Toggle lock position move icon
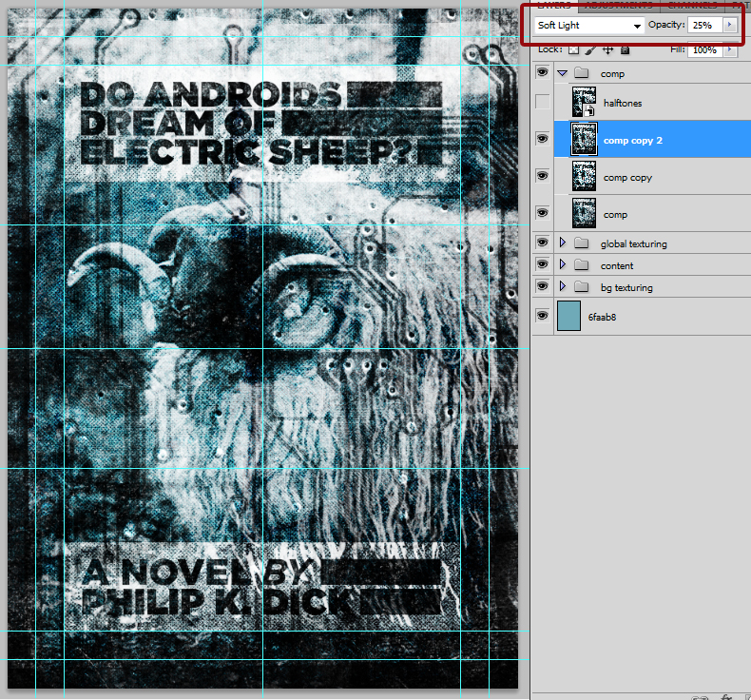The image size is (751, 700). tap(607, 49)
